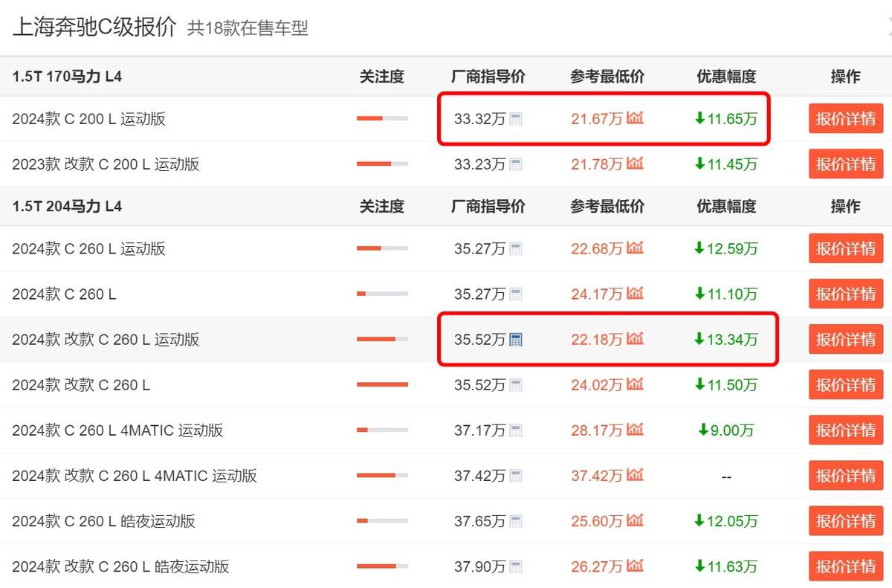Image resolution: width=892 pixels, height=588 pixels.
Task: Open the 2024款 改款 C 260 L 运动版 model link
Action: click(x=106, y=340)
